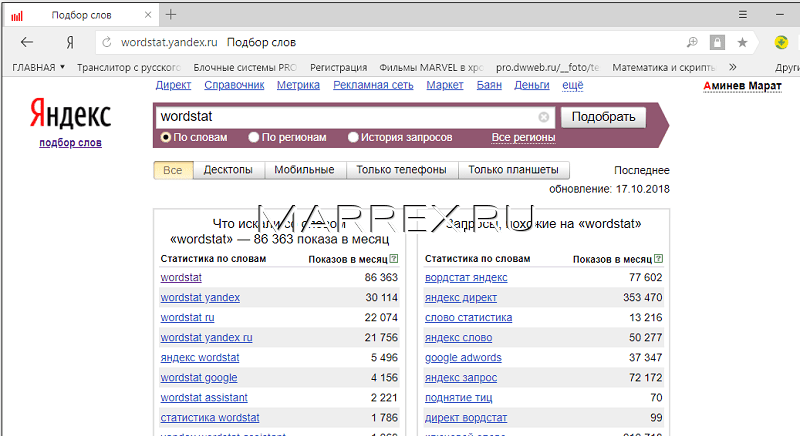This screenshot has height=436, width=800.
Task: Open the Справочник link
Action: coord(234,85)
